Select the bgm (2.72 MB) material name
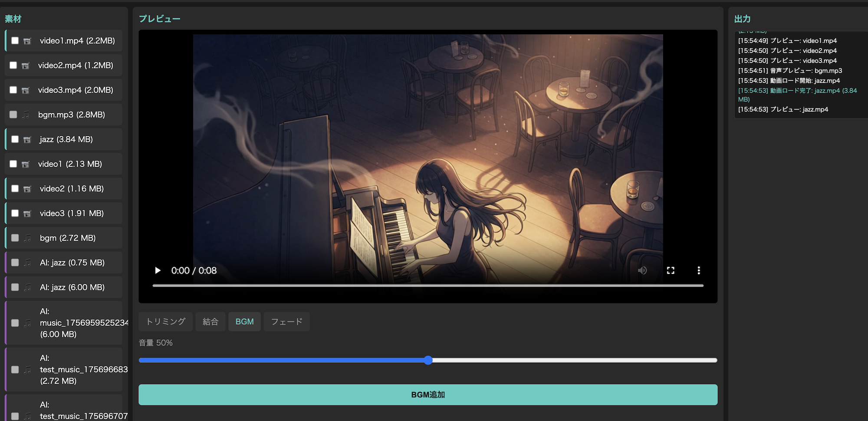The width and height of the screenshot is (868, 421). click(x=68, y=238)
